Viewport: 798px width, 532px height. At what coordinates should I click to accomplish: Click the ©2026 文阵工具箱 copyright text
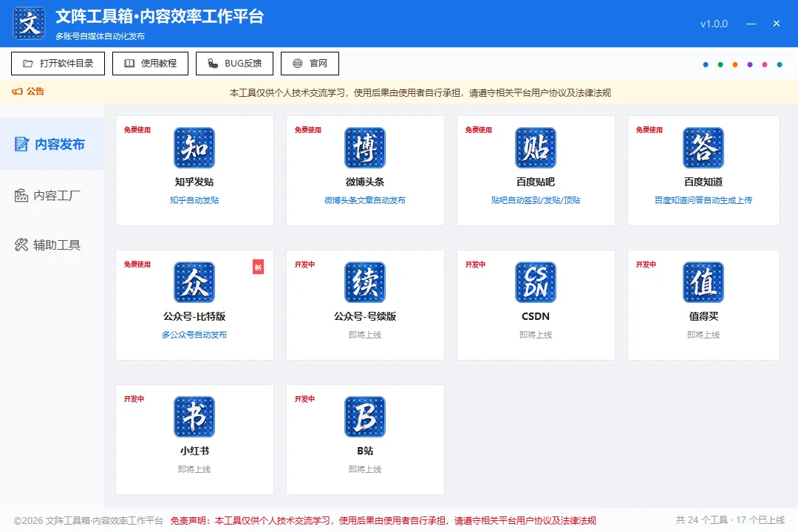(89, 520)
